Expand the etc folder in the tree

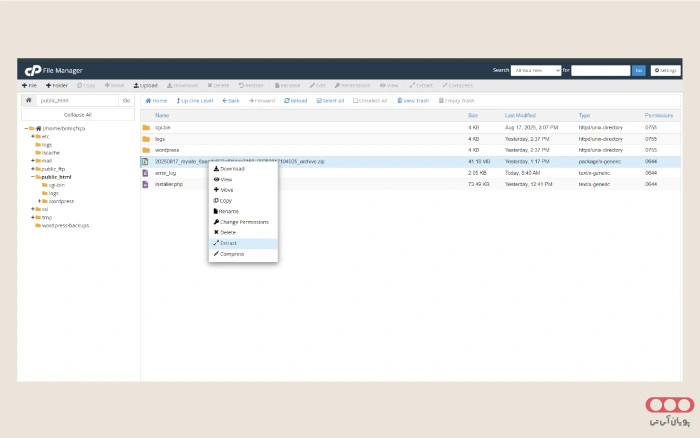tap(33, 137)
